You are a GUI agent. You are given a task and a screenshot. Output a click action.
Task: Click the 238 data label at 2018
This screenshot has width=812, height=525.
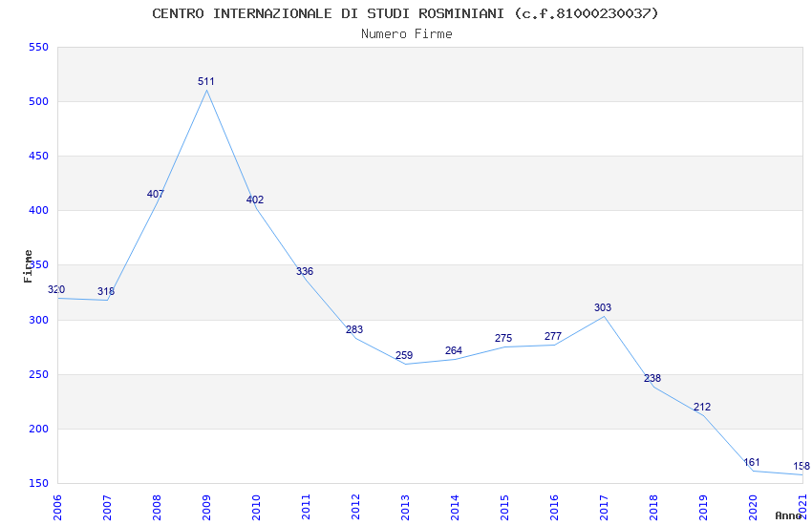(x=652, y=379)
